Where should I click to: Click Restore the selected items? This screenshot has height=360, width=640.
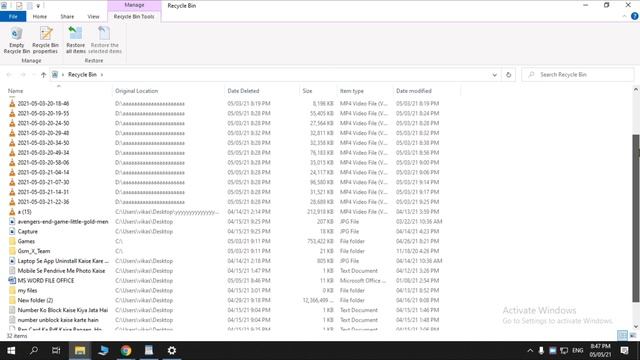[105, 40]
